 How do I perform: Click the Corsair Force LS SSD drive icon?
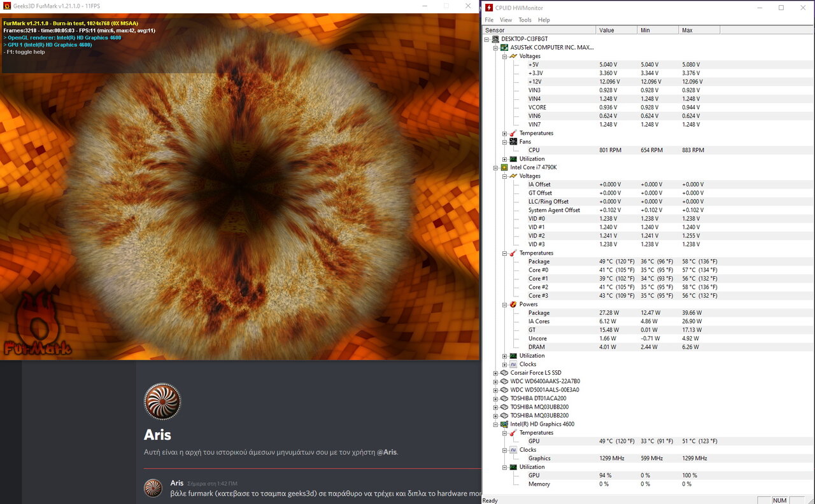504,373
